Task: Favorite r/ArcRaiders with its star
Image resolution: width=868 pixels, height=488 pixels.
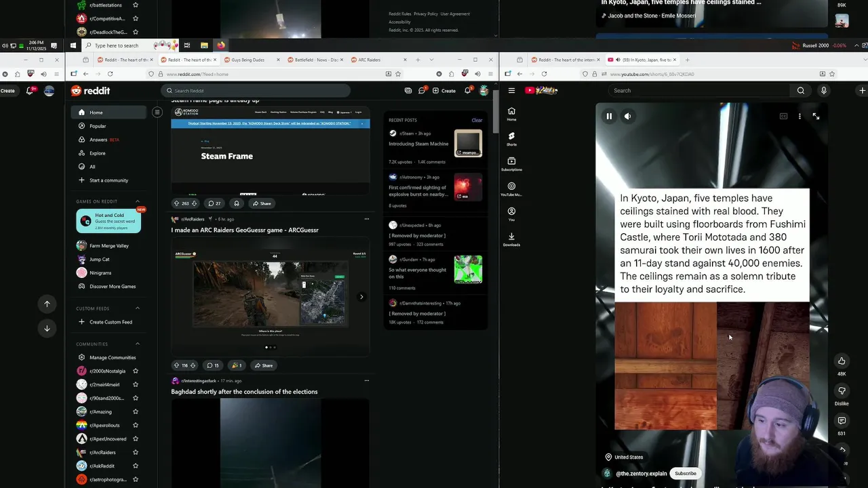Action: pos(136,452)
